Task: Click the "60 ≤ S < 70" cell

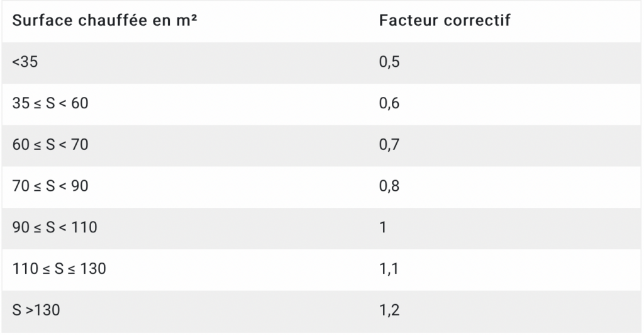Action: 50,145
